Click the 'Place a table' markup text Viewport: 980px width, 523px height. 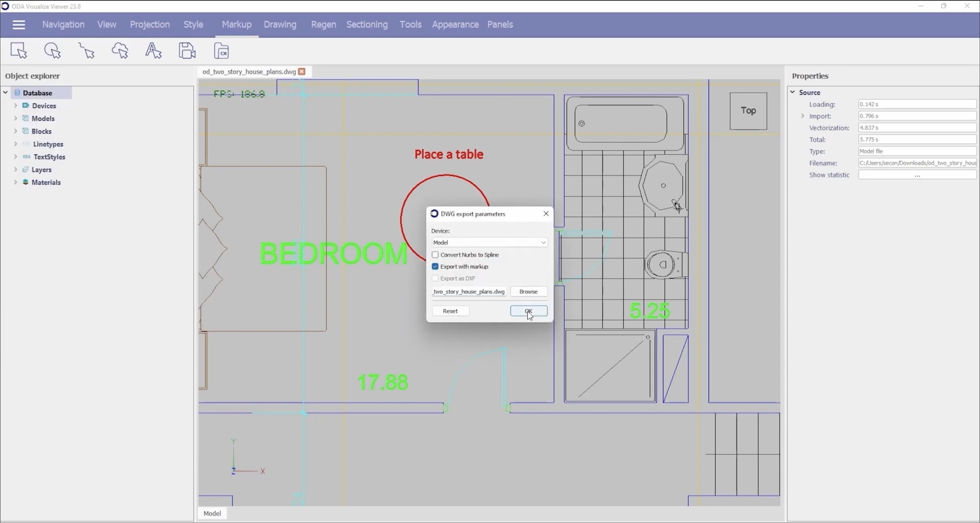coord(449,154)
